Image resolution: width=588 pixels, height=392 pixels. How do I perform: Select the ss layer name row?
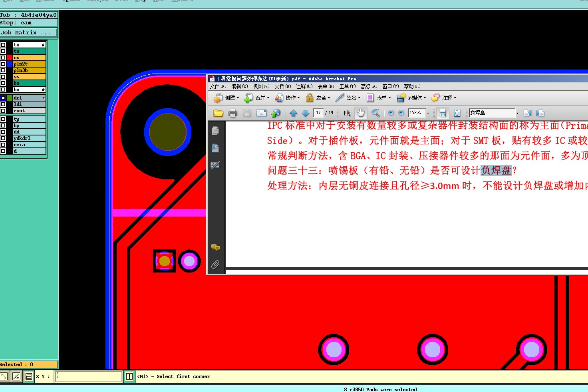(30, 77)
